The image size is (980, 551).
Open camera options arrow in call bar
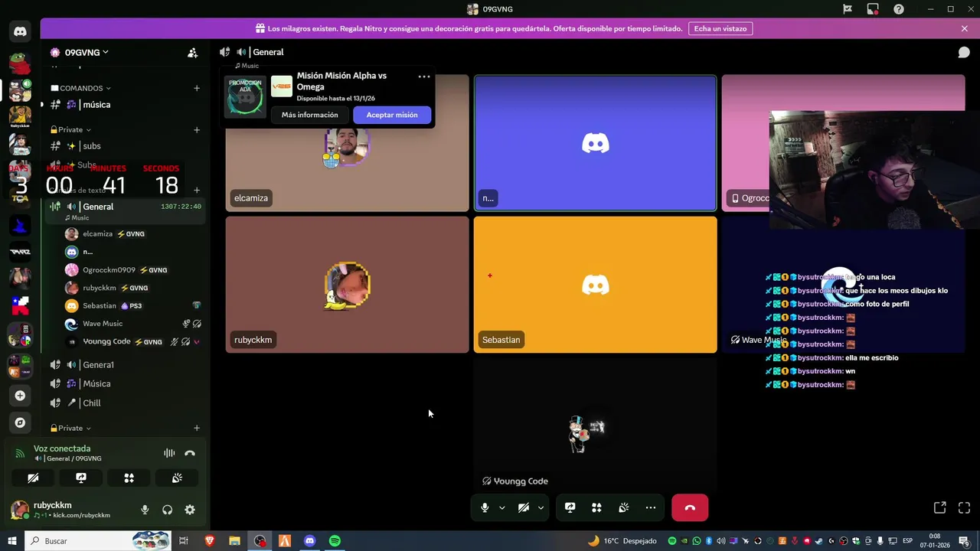click(x=541, y=507)
